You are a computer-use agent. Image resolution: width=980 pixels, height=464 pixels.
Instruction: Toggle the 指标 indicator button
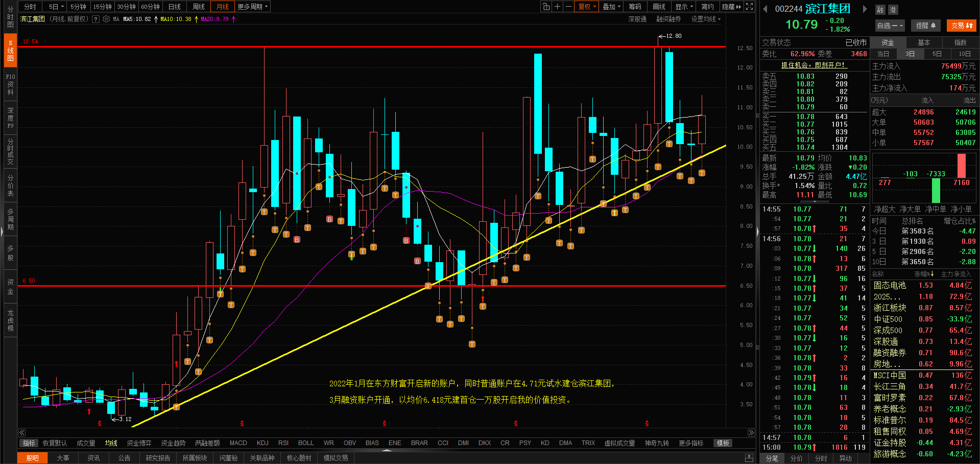pyautogui.click(x=29, y=443)
